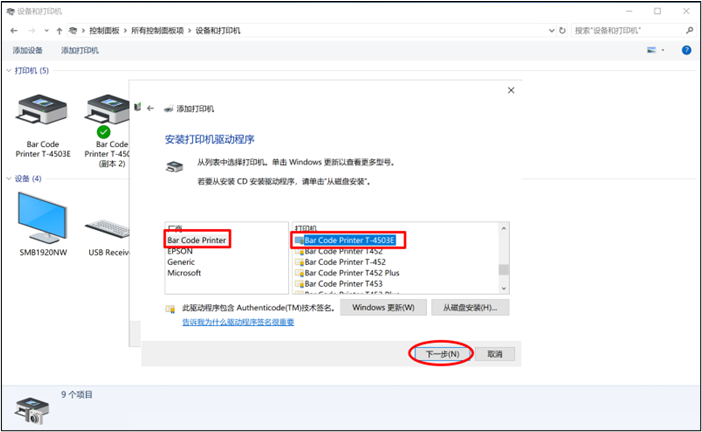Go forward in Explorer navigation

coord(31,30)
